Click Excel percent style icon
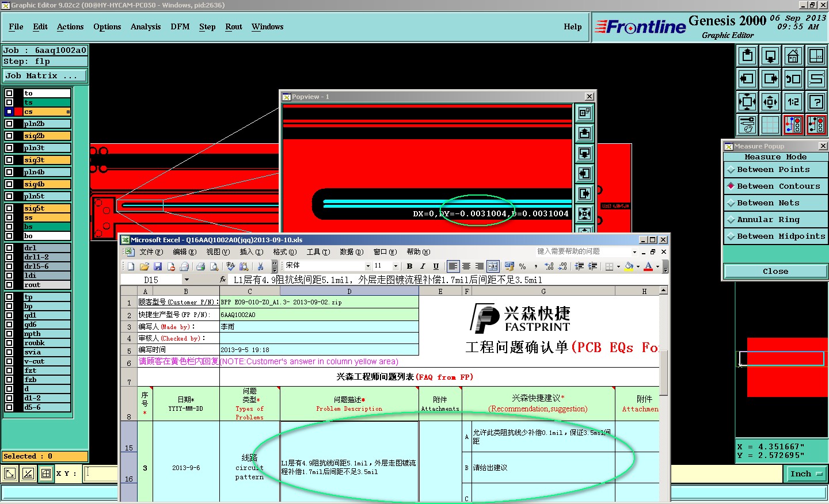The height and width of the screenshot is (504, 829). (523, 266)
